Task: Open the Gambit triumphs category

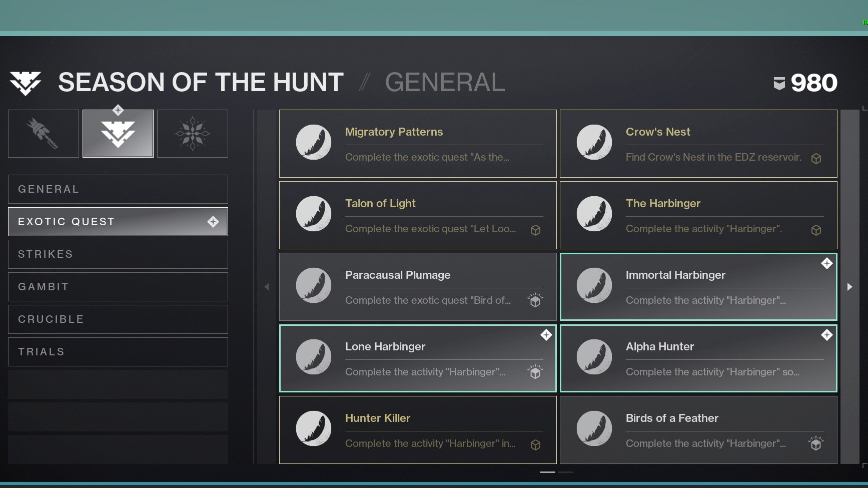Action: coord(118,287)
